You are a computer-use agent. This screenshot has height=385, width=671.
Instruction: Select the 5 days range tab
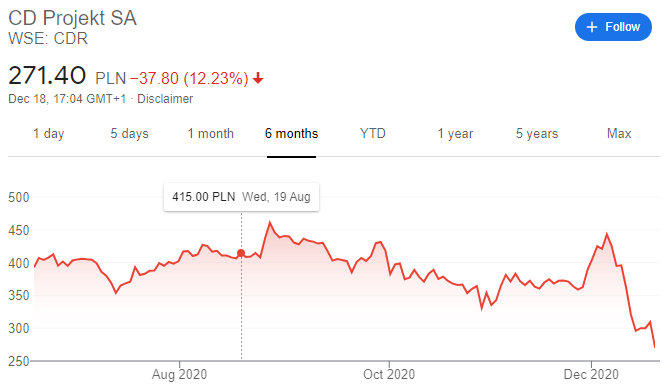129,133
